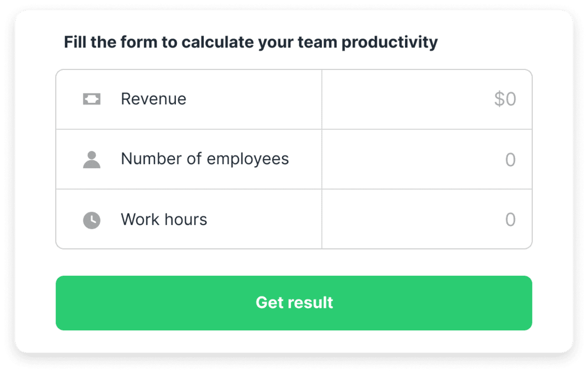Select the Number of employees input field

coord(428,159)
